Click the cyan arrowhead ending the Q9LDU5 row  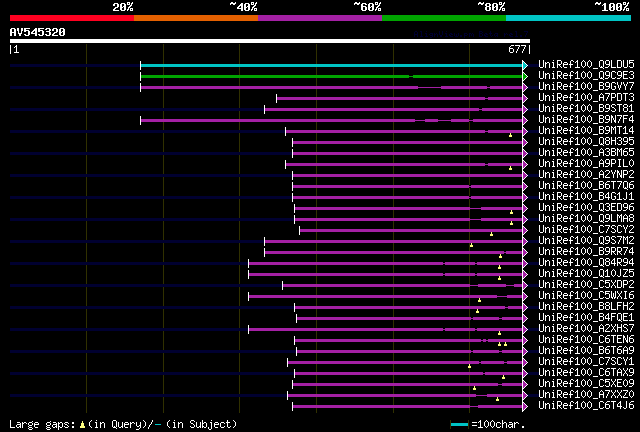pyautogui.click(x=525, y=65)
